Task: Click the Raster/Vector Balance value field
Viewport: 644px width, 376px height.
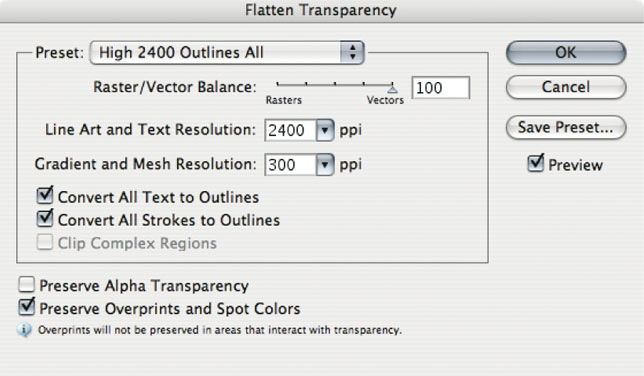Action: point(441,88)
